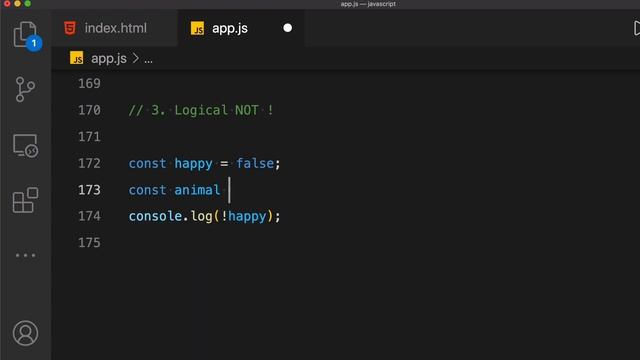This screenshot has height=360, width=640.
Task: Click the variable 'happy' on line 172
Action: 193,164
